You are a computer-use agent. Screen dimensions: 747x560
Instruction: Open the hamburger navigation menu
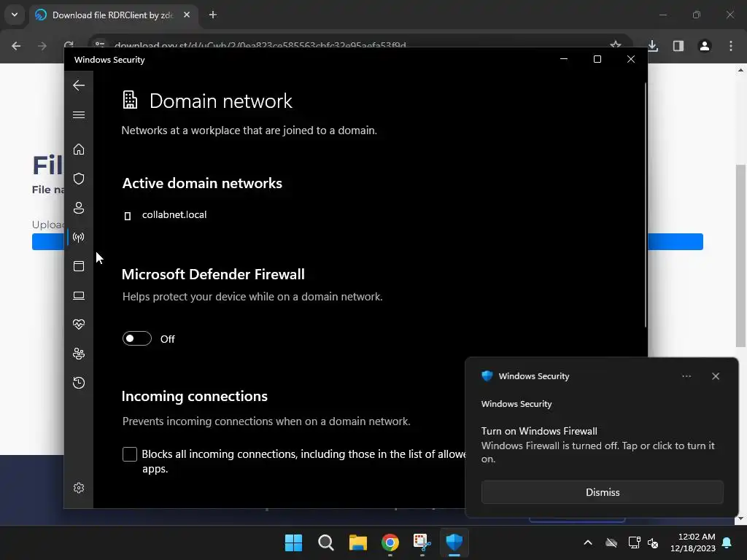pos(79,114)
